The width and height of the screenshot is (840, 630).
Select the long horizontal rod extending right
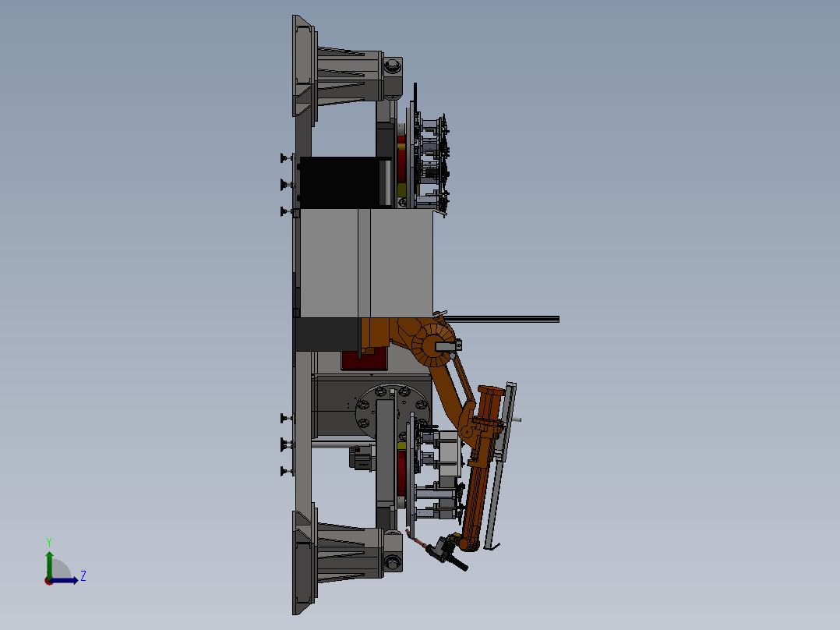click(x=503, y=319)
